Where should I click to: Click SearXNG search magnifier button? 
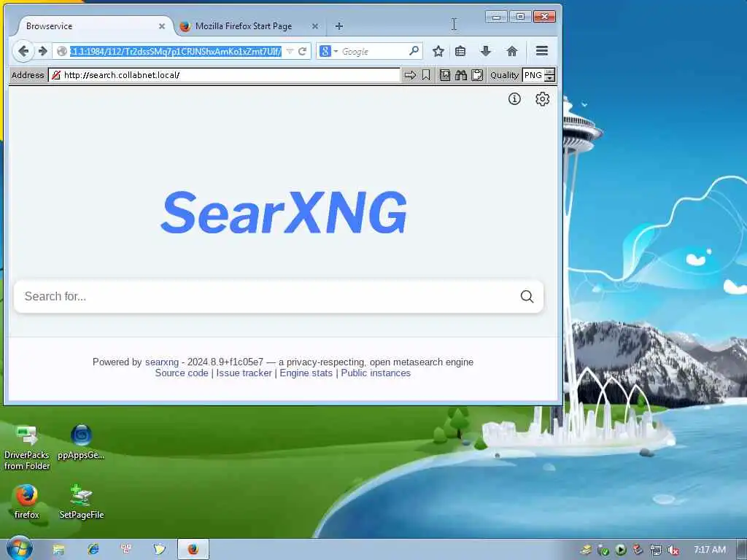(527, 297)
